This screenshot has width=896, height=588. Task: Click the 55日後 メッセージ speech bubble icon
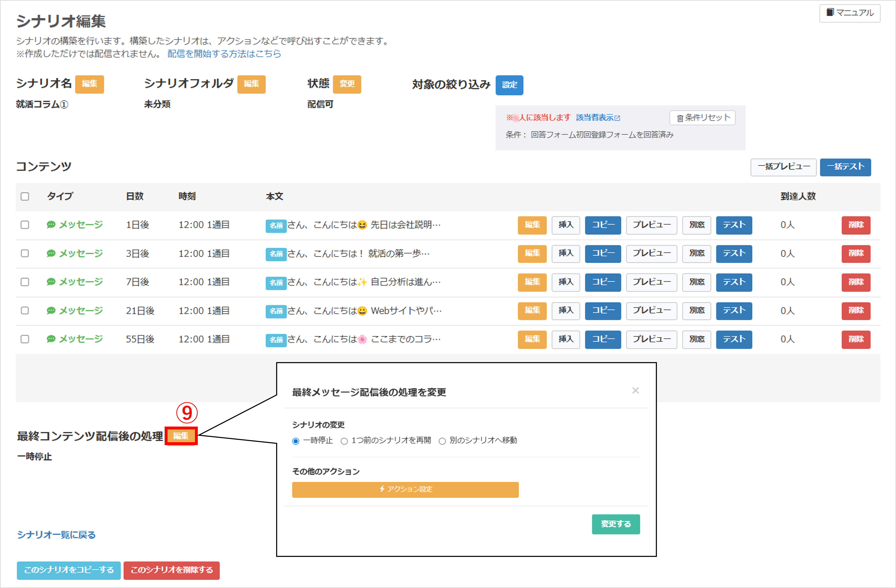click(x=51, y=339)
